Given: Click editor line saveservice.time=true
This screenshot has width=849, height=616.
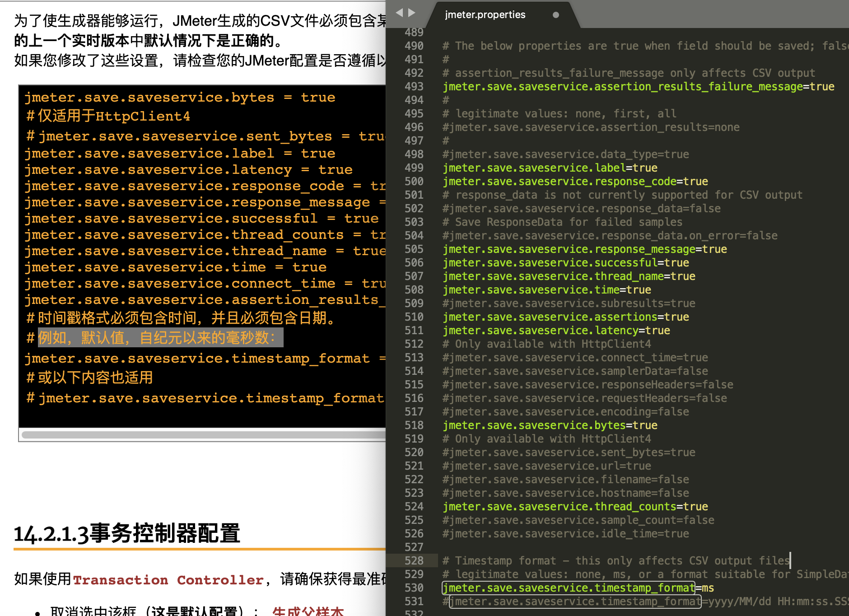Looking at the screenshot, I should (547, 289).
